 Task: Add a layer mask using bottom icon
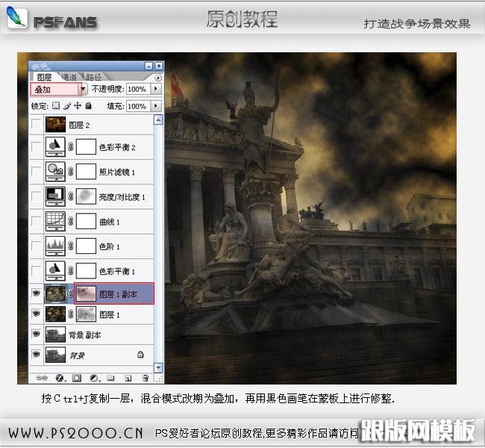(75, 378)
